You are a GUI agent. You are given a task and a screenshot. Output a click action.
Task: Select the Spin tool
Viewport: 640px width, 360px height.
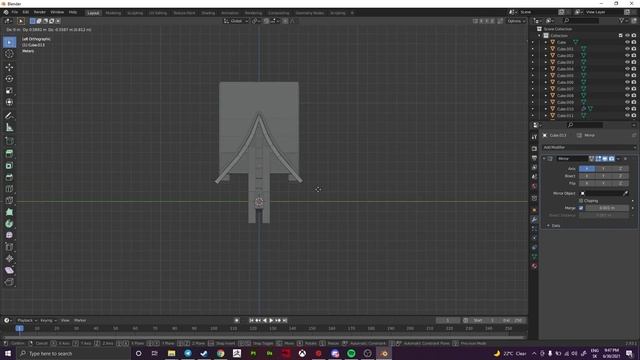(x=9, y=224)
